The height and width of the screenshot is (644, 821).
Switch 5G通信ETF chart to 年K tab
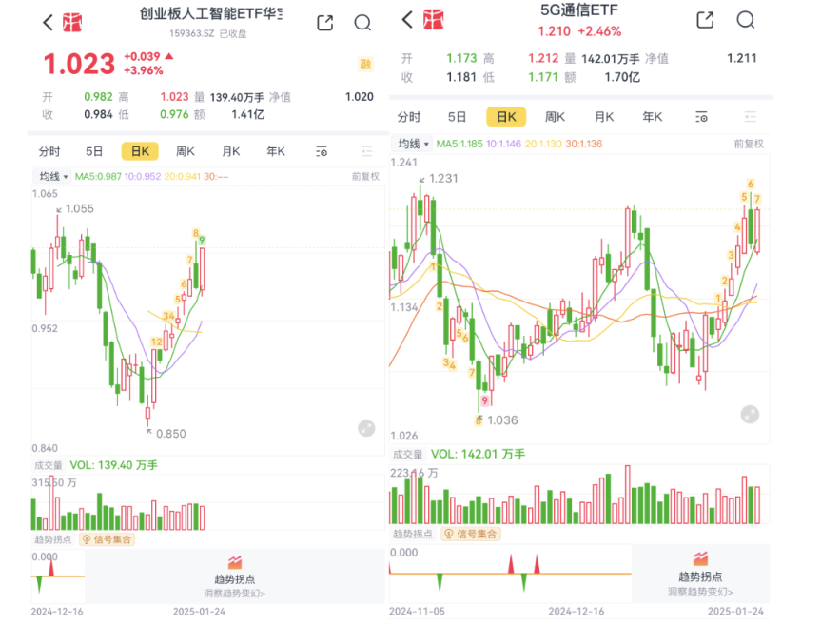coord(653,117)
